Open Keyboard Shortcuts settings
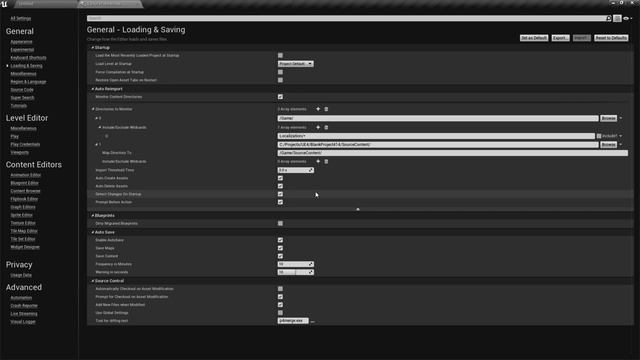This screenshot has height=360, width=640. (28, 58)
